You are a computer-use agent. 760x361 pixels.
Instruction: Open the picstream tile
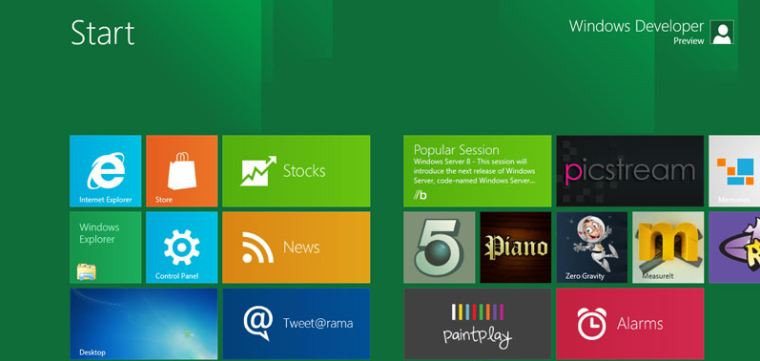(630, 171)
